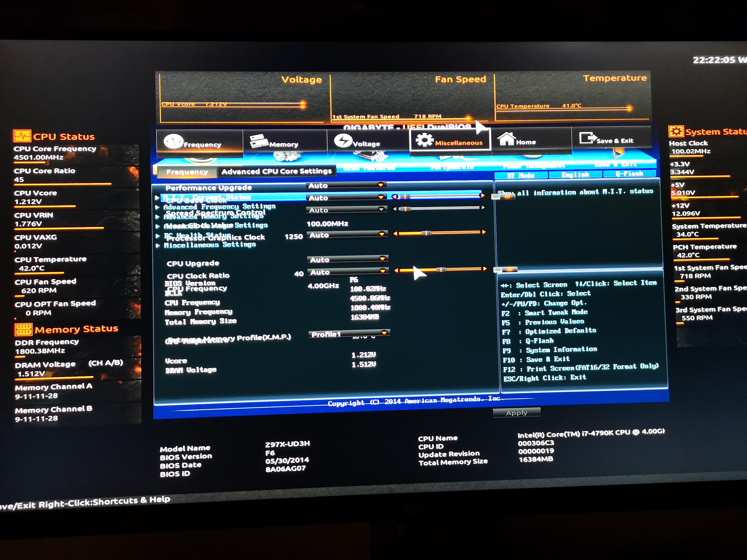
Task: Click the Memory Status chip icon
Action: (x=24, y=330)
